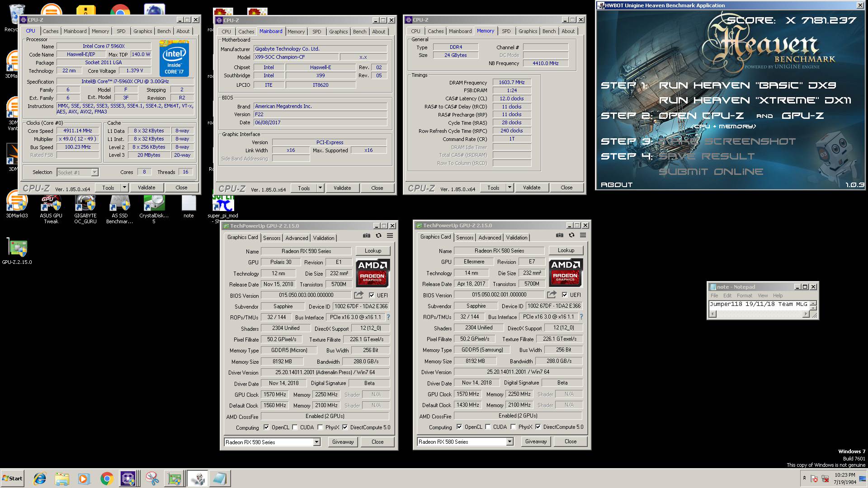This screenshot has height=488, width=868.
Task: Open the GPU-Z.2.15.0 desktop icon
Action: (x=17, y=251)
